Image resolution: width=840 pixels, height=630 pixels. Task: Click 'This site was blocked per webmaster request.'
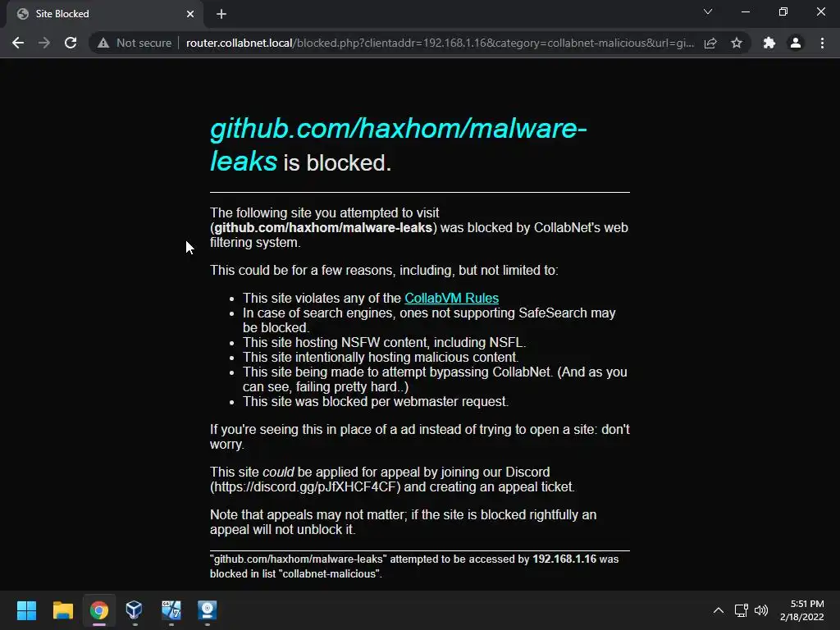click(376, 402)
